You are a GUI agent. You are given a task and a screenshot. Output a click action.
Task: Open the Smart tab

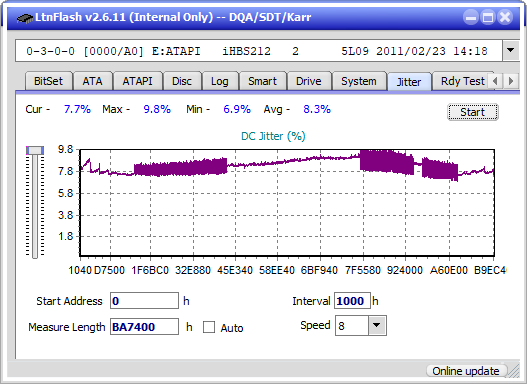[x=262, y=81]
